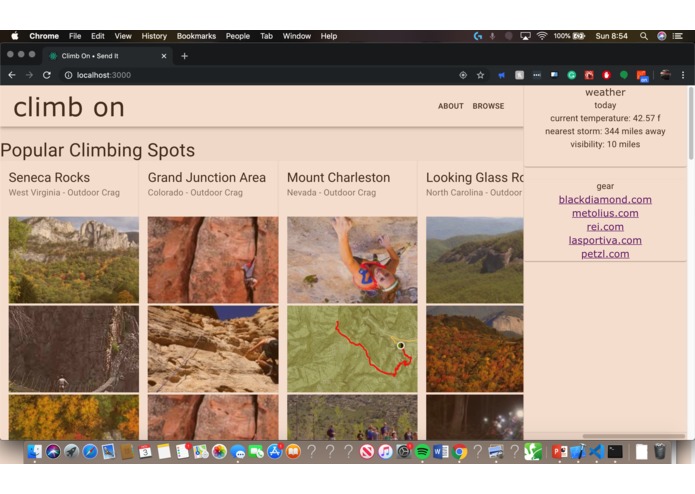Click the BROWSE navigation link

(488, 106)
